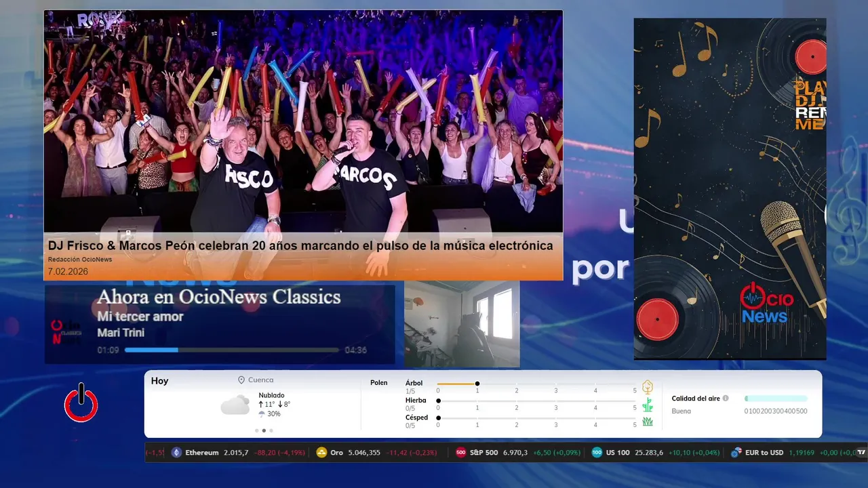The width and height of the screenshot is (868, 488).
Task: Click the S&P 500 red badge icon
Action: [461, 453]
